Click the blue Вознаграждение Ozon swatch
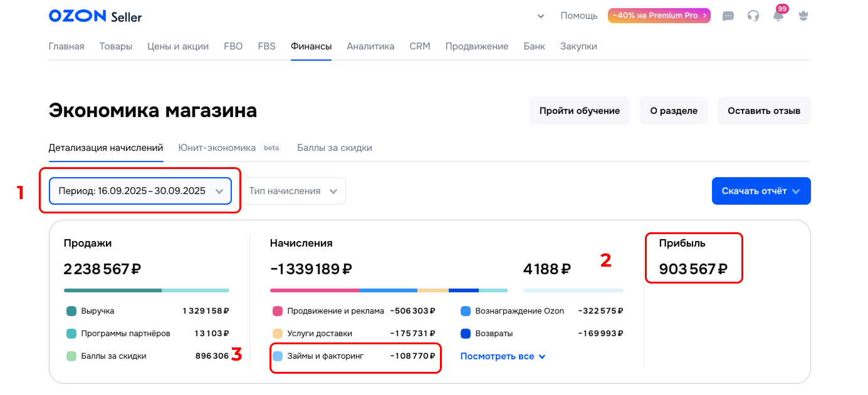Viewport: 868px width, 395px height. coord(466,311)
